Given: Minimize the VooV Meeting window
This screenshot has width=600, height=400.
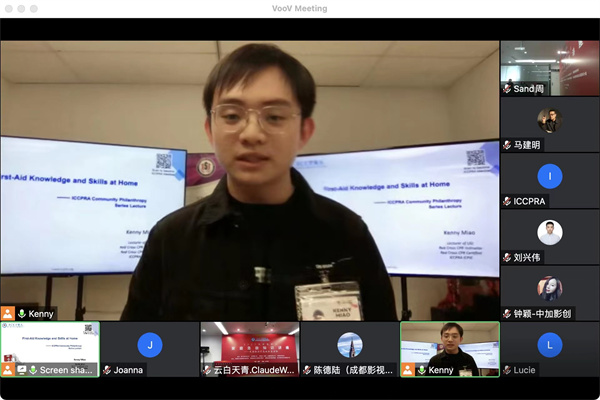Looking at the screenshot, I should coord(21,8).
